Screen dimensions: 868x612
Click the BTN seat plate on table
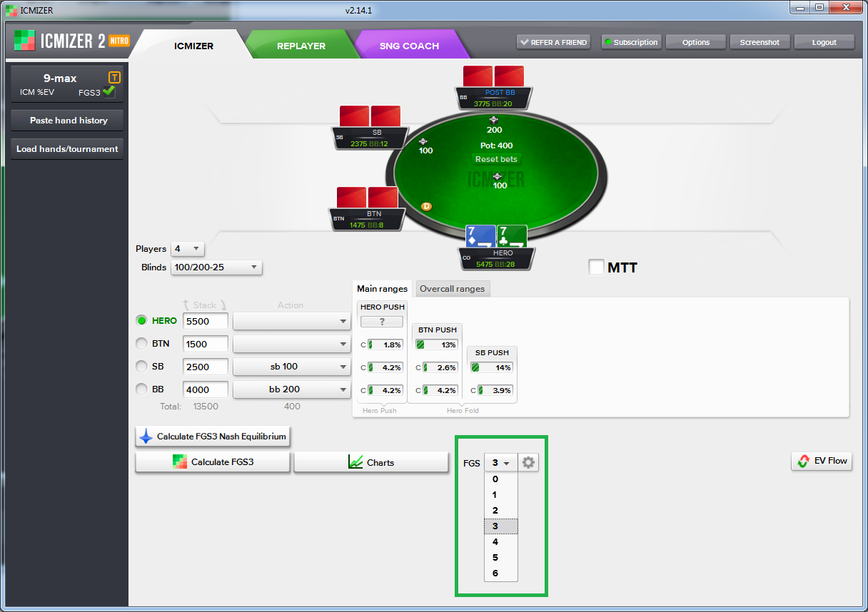[x=368, y=219]
